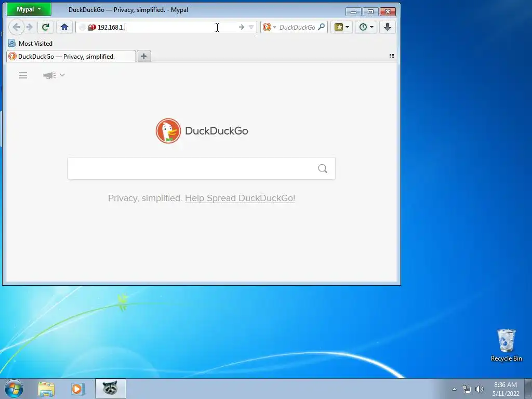This screenshot has width=532, height=399.
Task: Click the Show desktop strip on taskbar
Action: point(528,389)
